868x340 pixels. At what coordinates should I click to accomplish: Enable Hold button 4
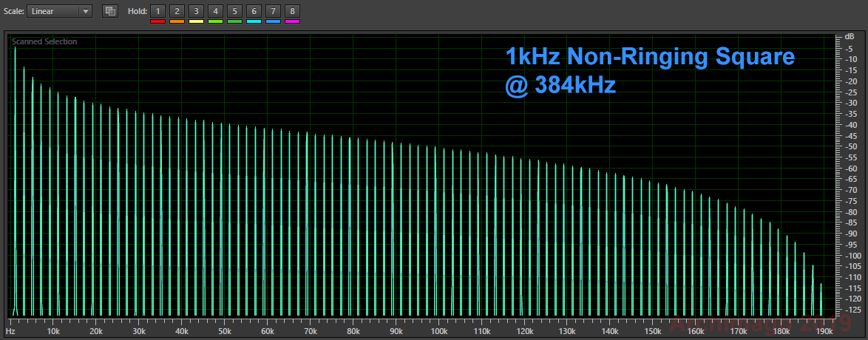pyautogui.click(x=215, y=11)
